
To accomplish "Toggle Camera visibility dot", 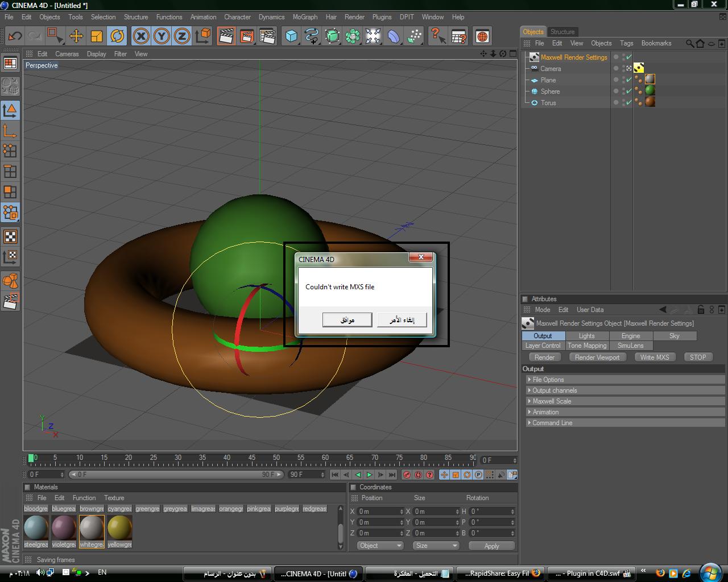I will (616, 68).
